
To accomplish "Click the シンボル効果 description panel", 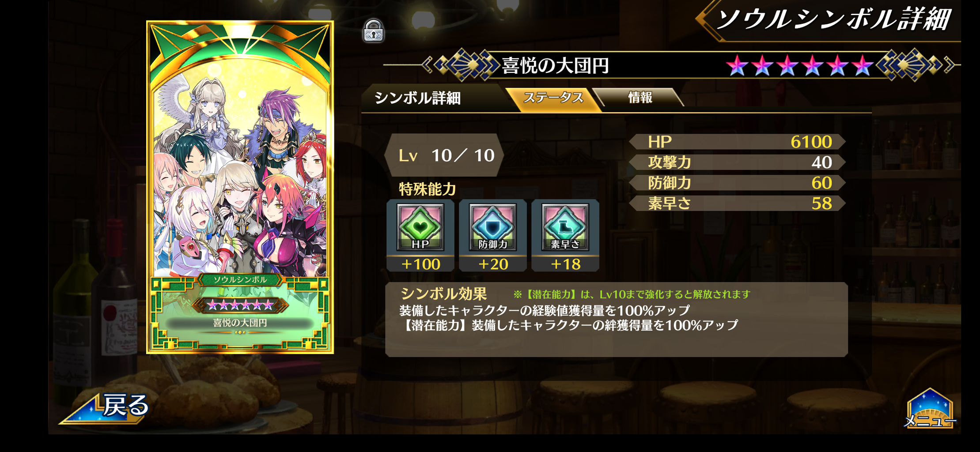I will (617, 319).
